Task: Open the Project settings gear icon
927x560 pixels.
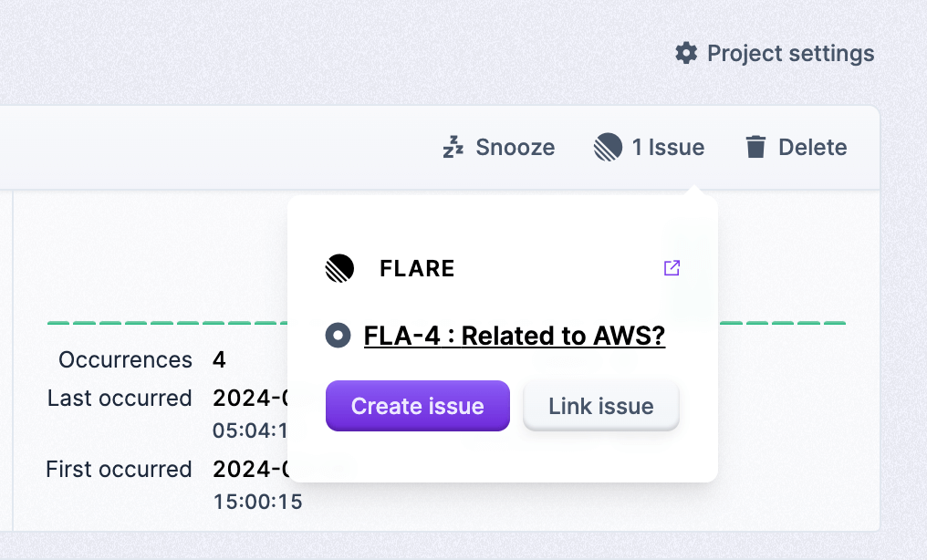Action: tap(686, 53)
